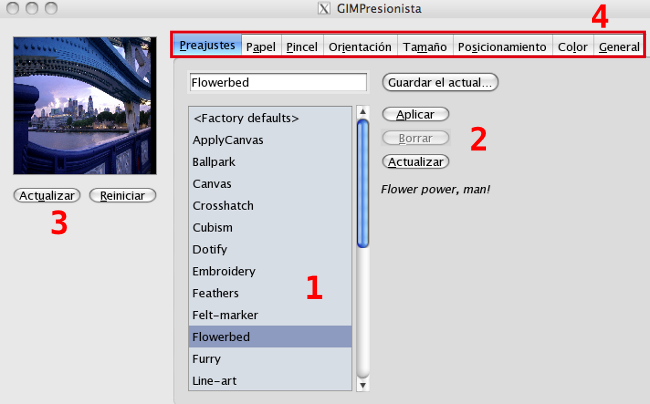Click the leftmost title bar close button
The height and width of the screenshot is (404, 650).
(13, 8)
